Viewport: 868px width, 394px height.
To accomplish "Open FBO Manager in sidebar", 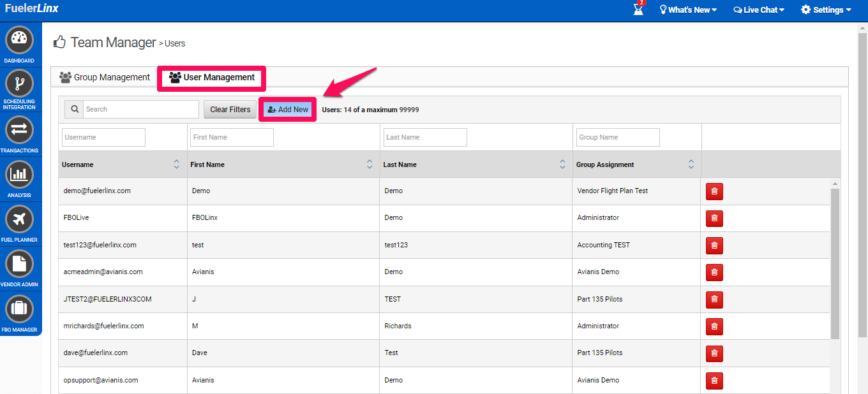I will (x=19, y=309).
